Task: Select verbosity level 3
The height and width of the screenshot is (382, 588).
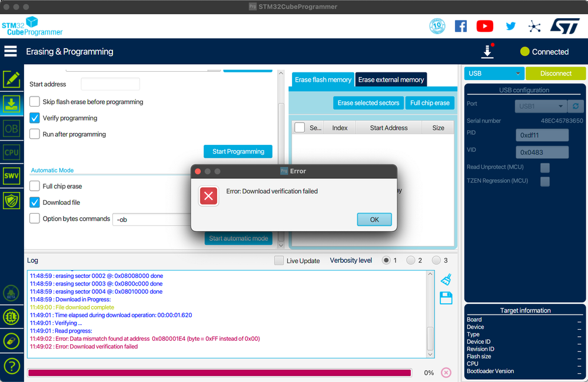Action: click(x=436, y=260)
